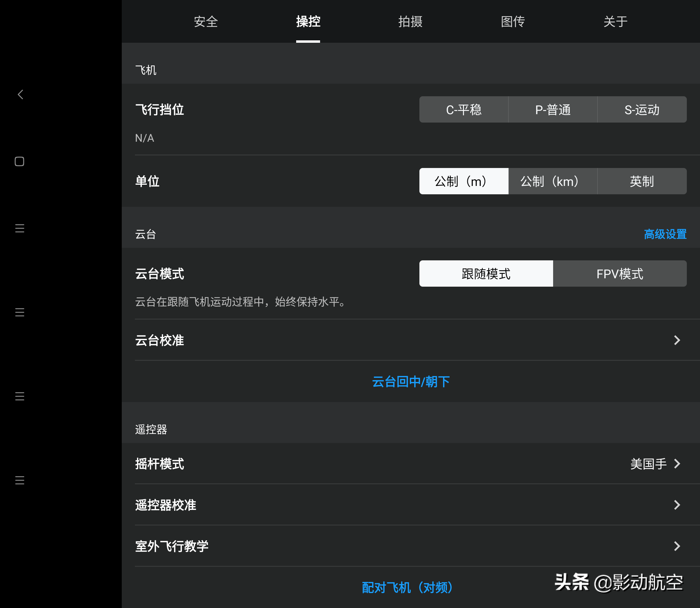Tap 配对飞机（对频）link
This screenshot has height=608, width=700.
tap(407, 587)
